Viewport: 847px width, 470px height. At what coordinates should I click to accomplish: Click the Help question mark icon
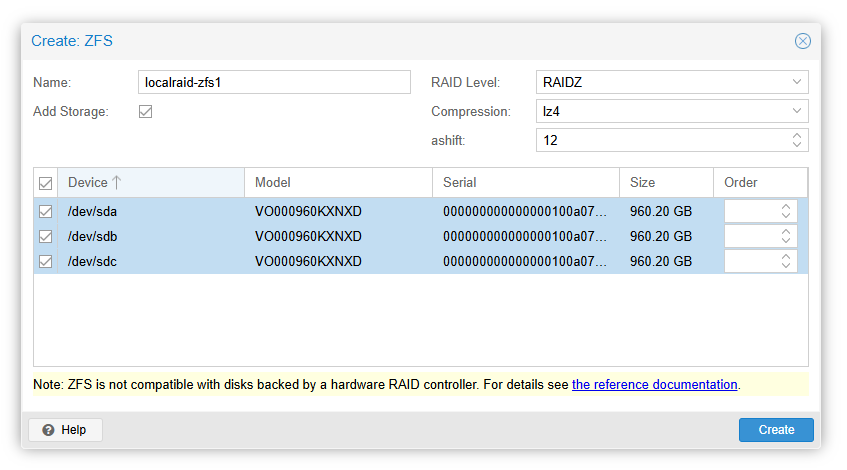pyautogui.click(x=48, y=430)
